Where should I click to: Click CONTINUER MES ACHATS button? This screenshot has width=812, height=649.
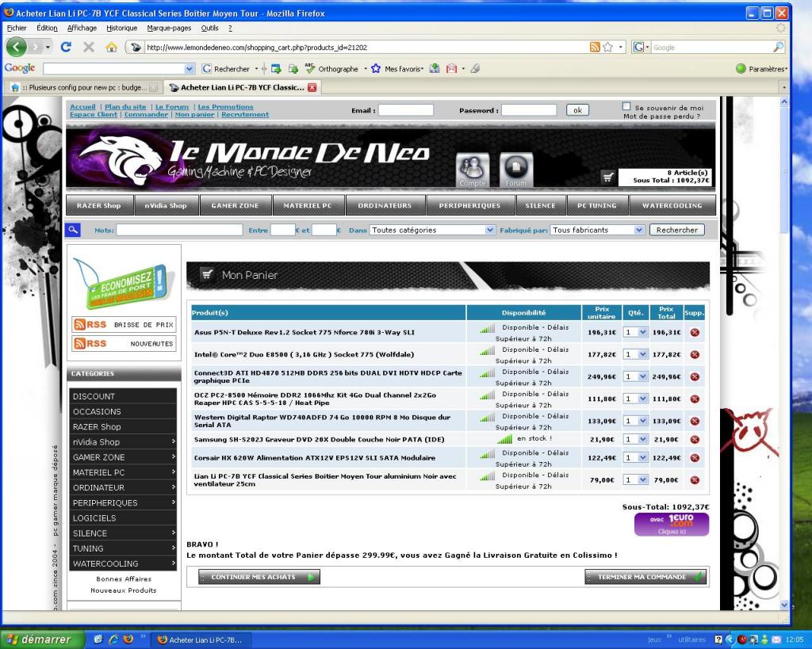259,577
